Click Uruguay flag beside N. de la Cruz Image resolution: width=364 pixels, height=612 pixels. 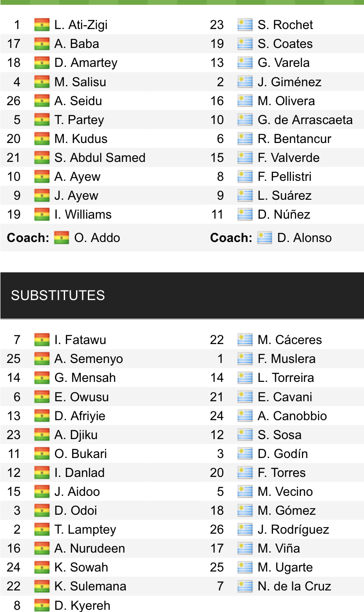[245, 586]
